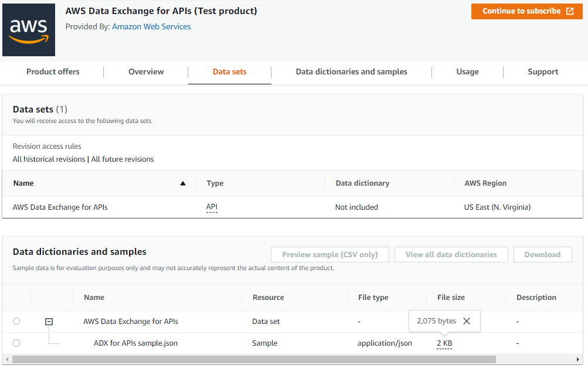
Task: Click the horizontal scrollbar thumb
Action: [x=254, y=360]
